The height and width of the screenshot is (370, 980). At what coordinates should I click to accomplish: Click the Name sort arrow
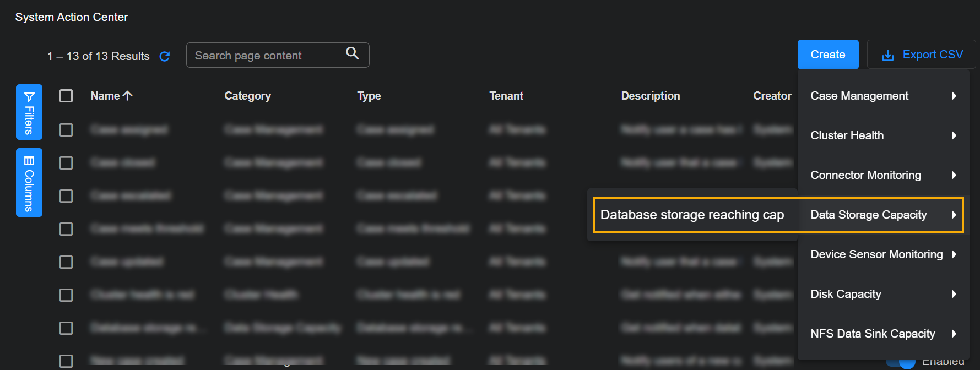(x=128, y=96)
